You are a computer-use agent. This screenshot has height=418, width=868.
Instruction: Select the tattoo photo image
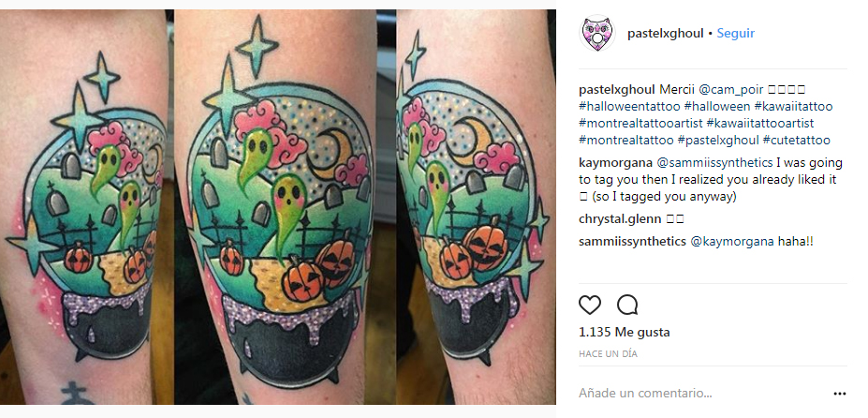(278, 207)
